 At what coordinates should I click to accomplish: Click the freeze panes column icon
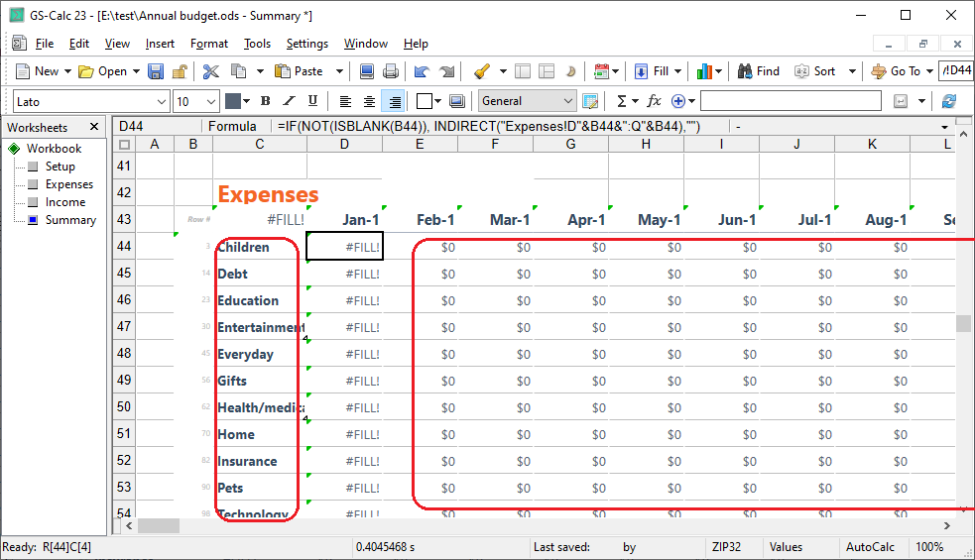pos(523,71)
